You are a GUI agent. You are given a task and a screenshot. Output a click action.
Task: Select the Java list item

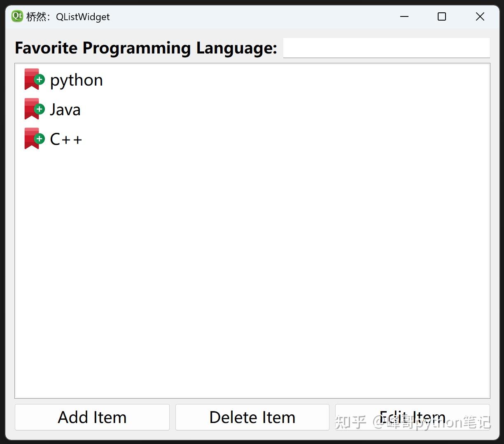click(x=65, y=109)
